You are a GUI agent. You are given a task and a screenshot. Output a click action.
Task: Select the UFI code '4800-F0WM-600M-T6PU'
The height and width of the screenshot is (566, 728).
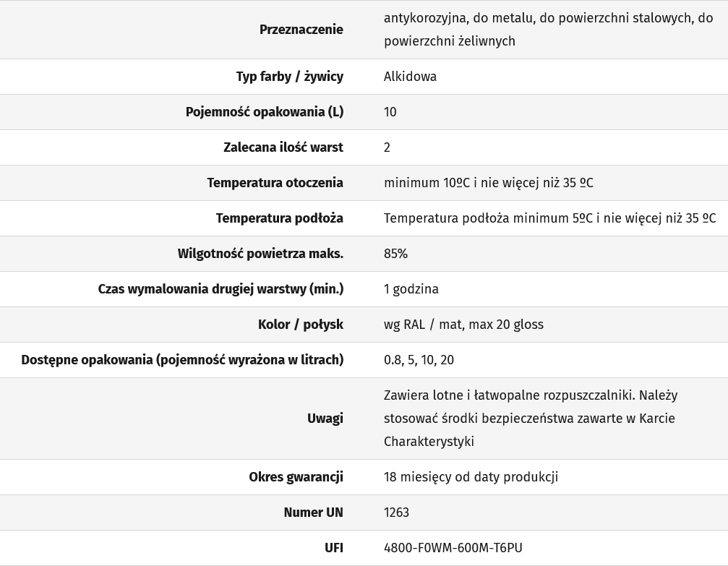(453, 548)
